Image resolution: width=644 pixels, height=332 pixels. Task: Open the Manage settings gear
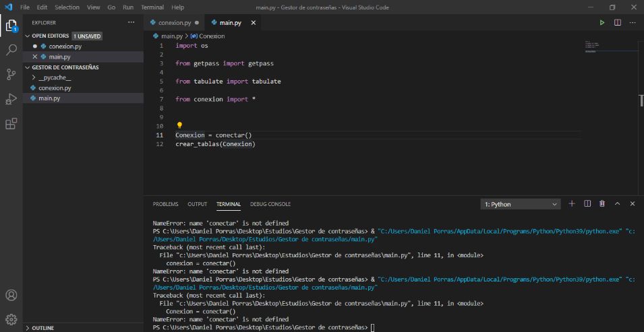pos(11,319)
